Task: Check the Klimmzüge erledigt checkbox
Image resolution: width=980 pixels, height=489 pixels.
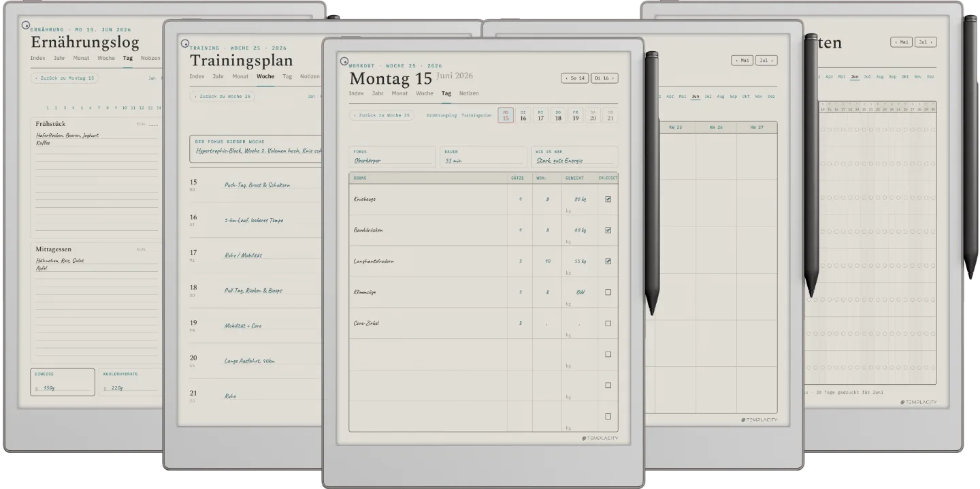Action: point(608,292)
